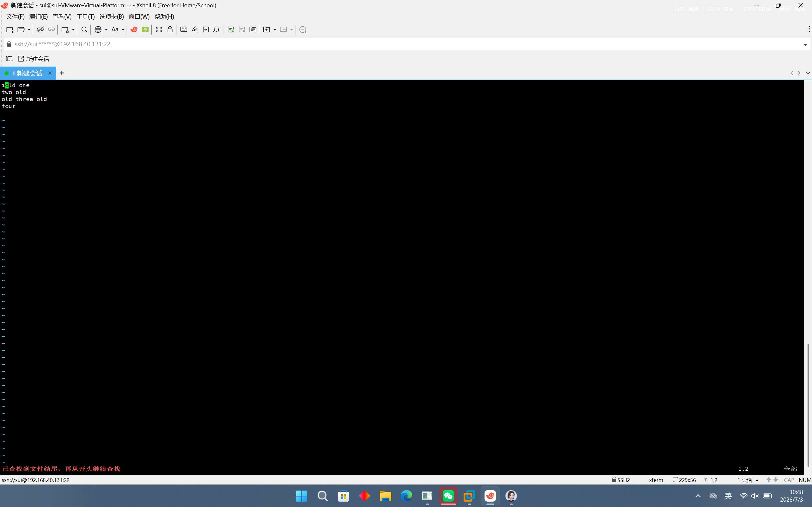Screen dimensions: 812x507
Task: Click the log file document icon
Action: 253,29
